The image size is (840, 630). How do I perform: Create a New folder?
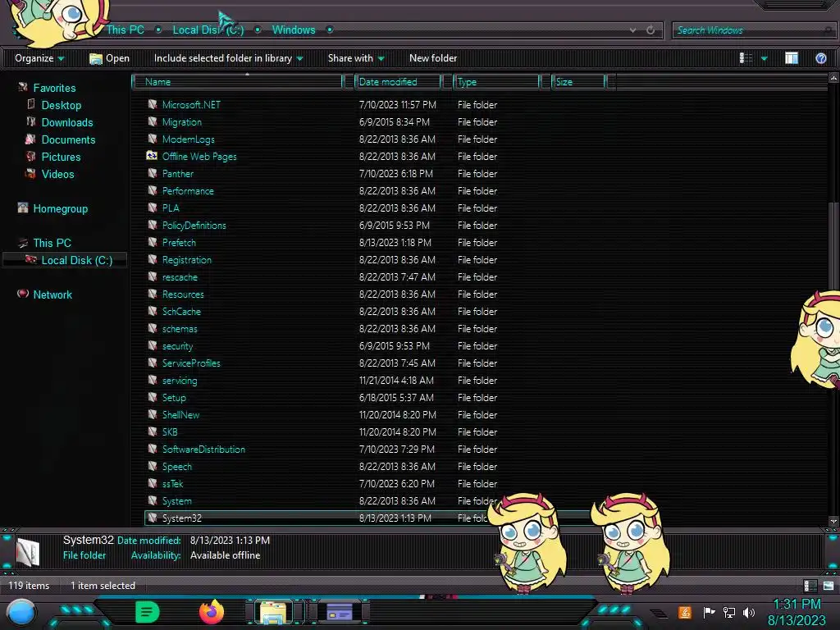coord(433,58)
